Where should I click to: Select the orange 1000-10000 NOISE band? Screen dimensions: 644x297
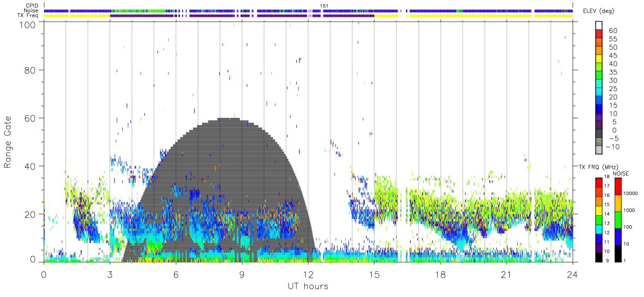[617, 202]
